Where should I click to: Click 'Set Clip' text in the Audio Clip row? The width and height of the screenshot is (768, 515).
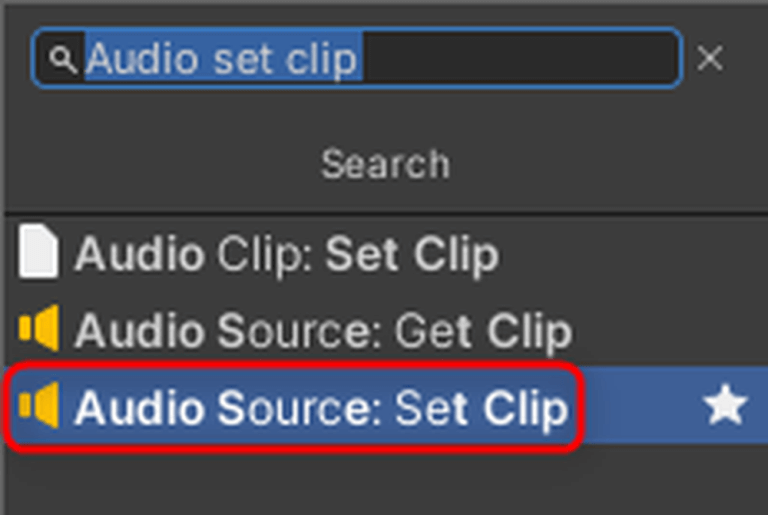(412, 255)
